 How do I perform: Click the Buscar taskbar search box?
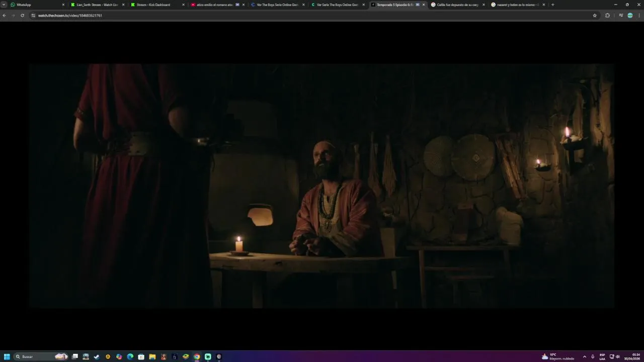[x=41, y=356]
